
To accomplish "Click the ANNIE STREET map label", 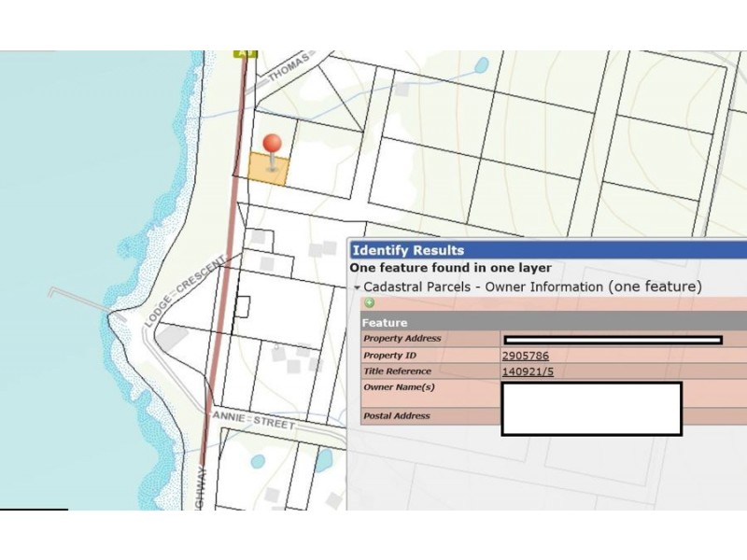I will point(253,420).
